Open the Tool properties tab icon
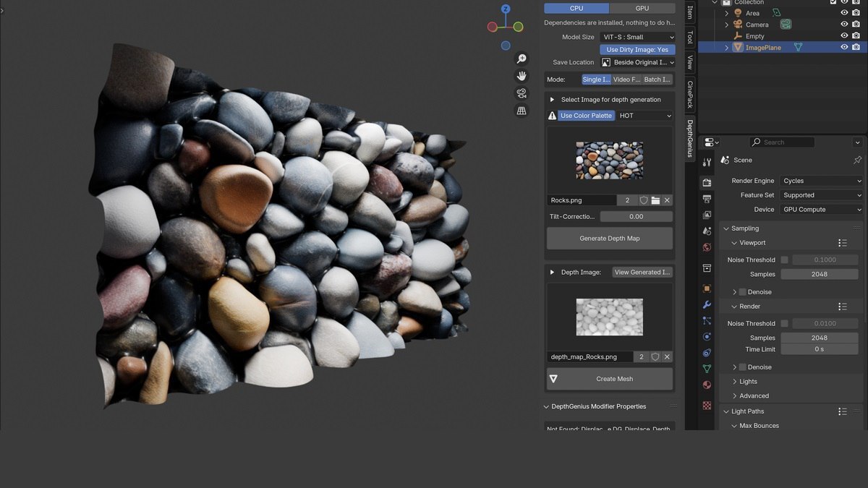 (x=707, y=163)
